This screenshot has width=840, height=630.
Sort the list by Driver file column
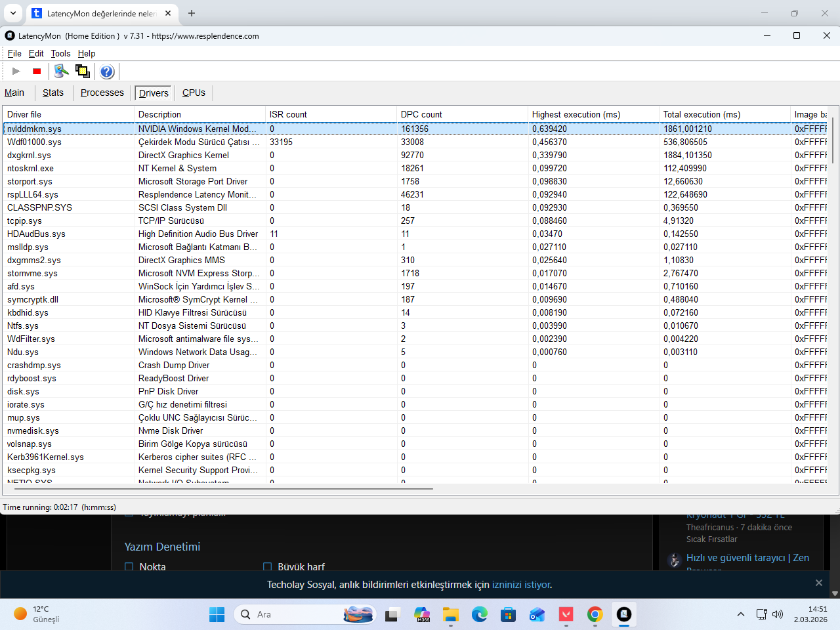(x=68, y=114)
